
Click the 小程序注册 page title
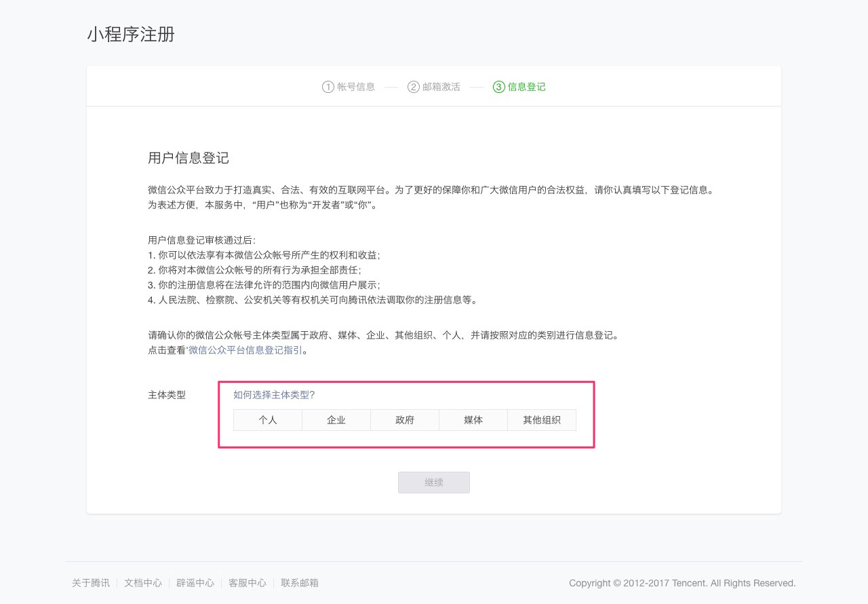[131, 35]
